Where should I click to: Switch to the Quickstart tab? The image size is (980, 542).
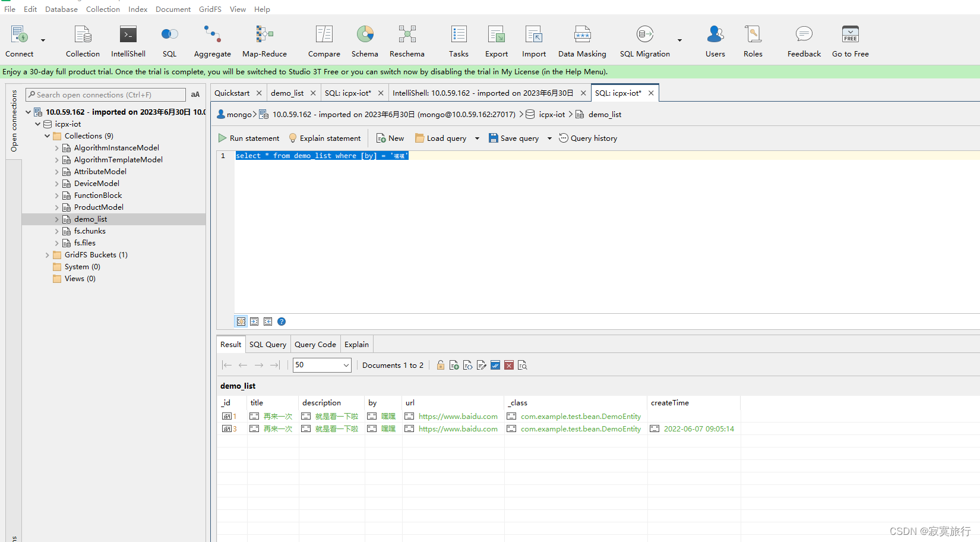click(x=232, y=93)
